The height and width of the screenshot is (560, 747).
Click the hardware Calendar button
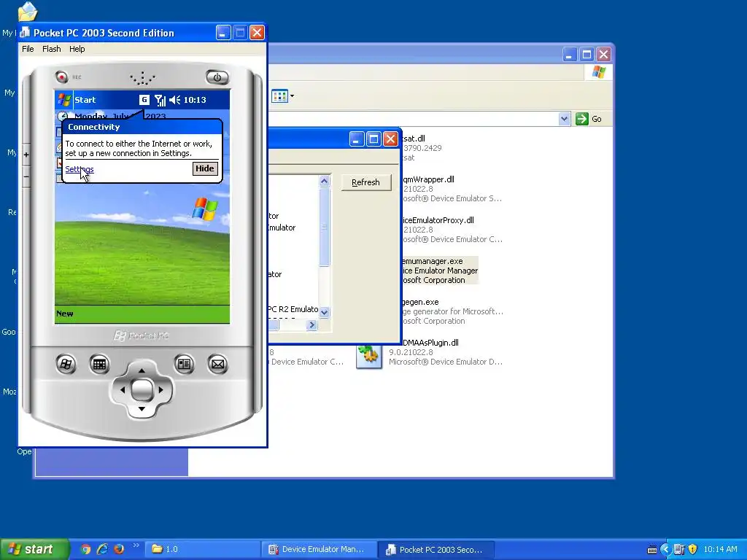point(99,365)
